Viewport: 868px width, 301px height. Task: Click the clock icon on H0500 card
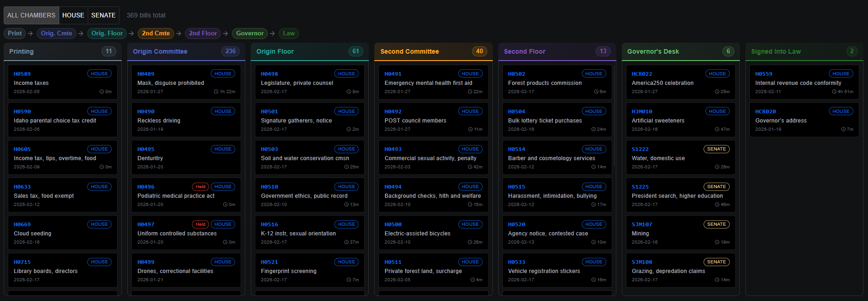[470, 242]
